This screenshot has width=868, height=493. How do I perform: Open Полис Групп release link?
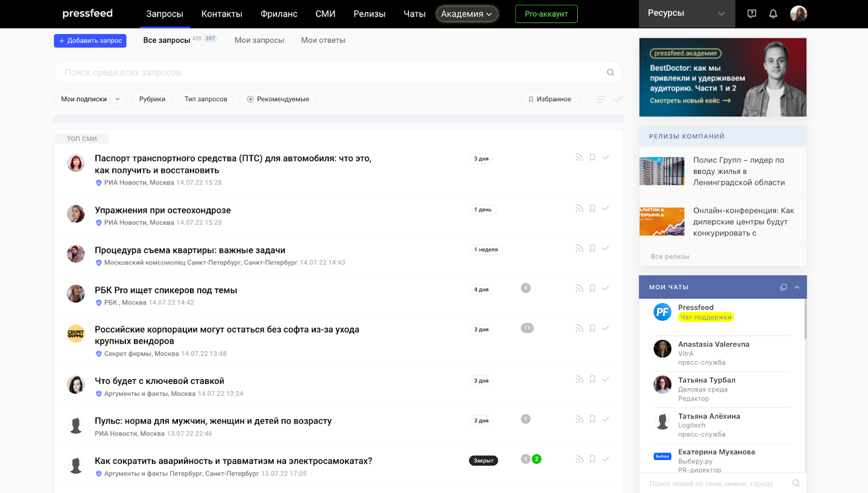click(x=739, y=171)
